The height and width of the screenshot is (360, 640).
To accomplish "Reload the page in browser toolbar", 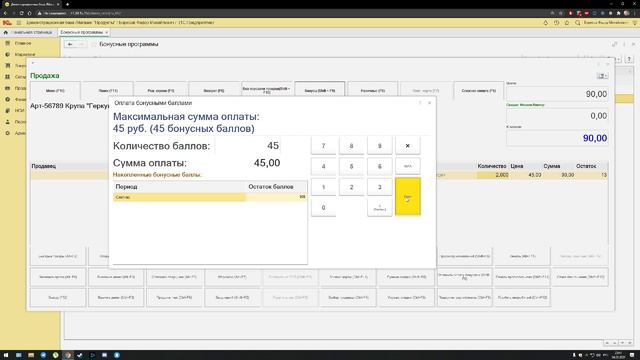I will pos(21,13).
